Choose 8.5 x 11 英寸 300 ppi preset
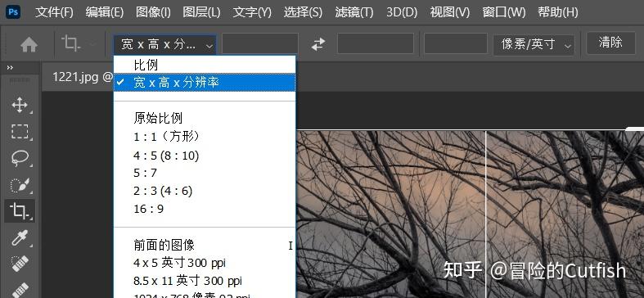Image resolution: width=644 pixels, height=298 pixels. [205, 281]
